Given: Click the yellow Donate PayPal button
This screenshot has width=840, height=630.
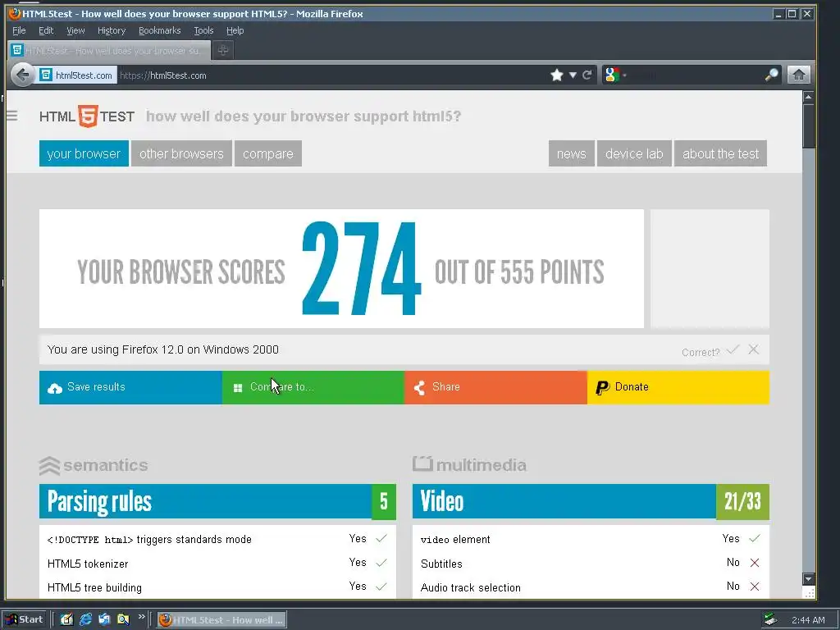Looking at the screenshot, I should tap(678, 387).
